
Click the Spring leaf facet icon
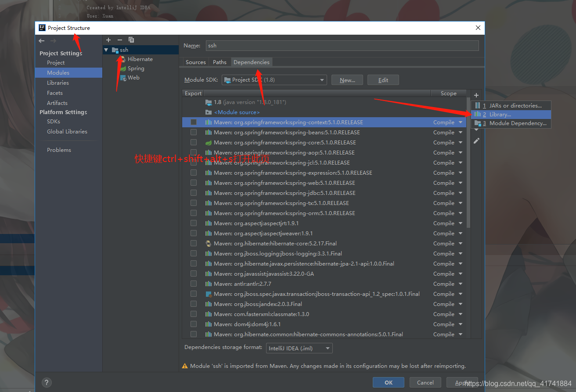click(x=123, y=68)
